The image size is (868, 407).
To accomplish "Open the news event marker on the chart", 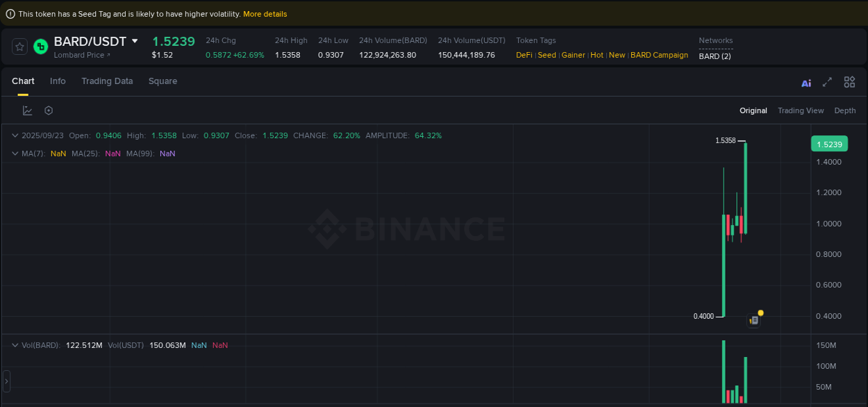I will 754,319.
